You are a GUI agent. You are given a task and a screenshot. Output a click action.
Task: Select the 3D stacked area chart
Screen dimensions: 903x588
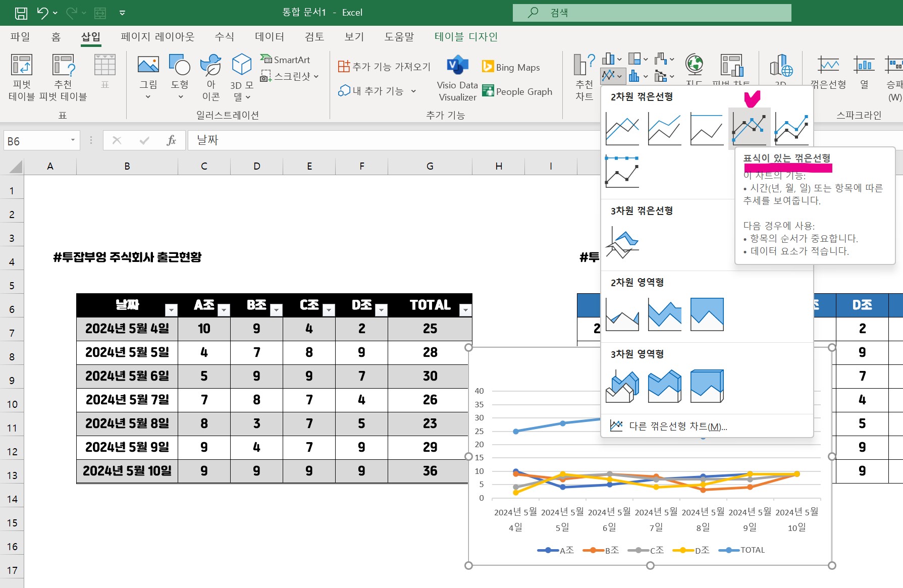(665, 386)
